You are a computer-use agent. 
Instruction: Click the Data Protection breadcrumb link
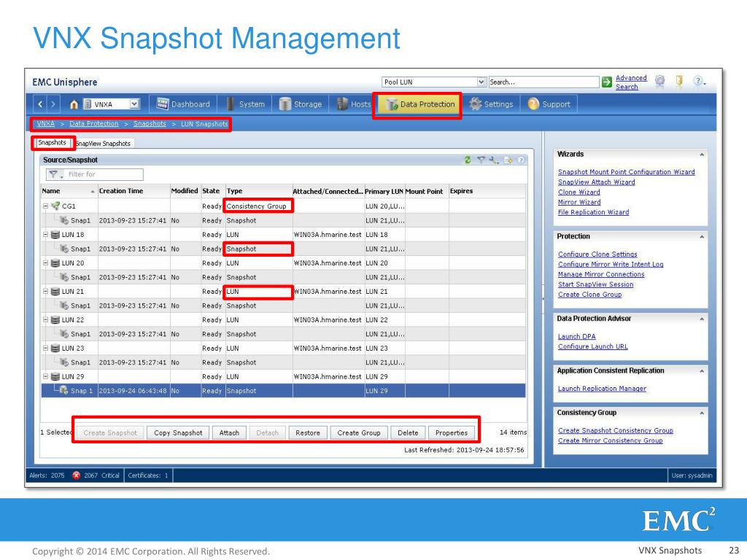[x=94, y=124]
